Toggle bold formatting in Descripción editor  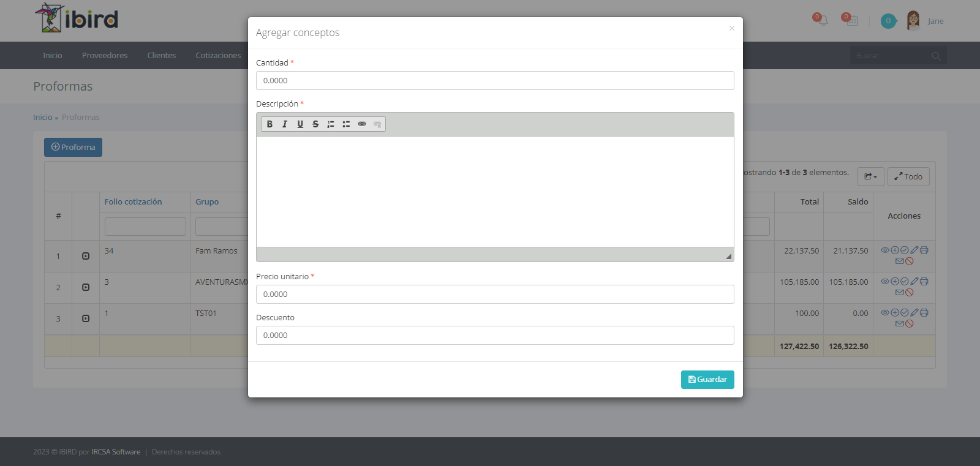click(x=269, y=124)
